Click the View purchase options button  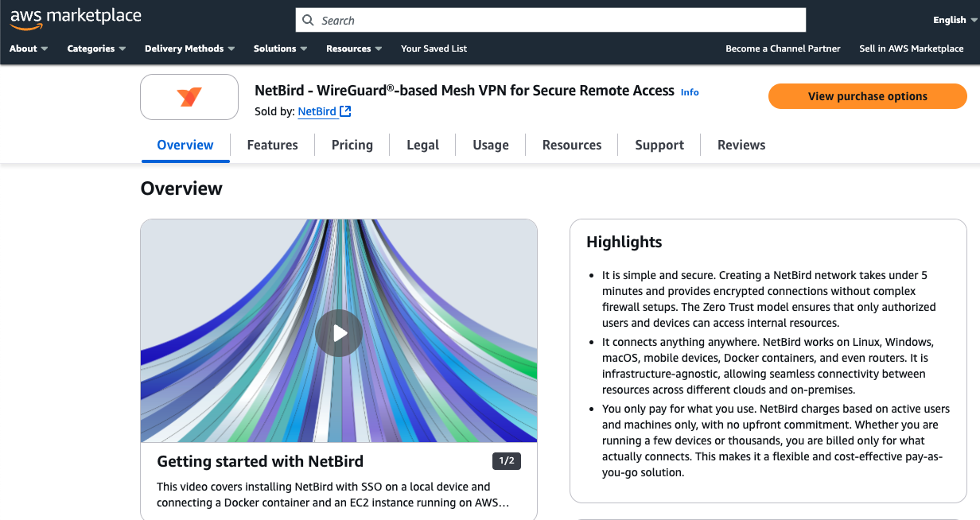867,96
